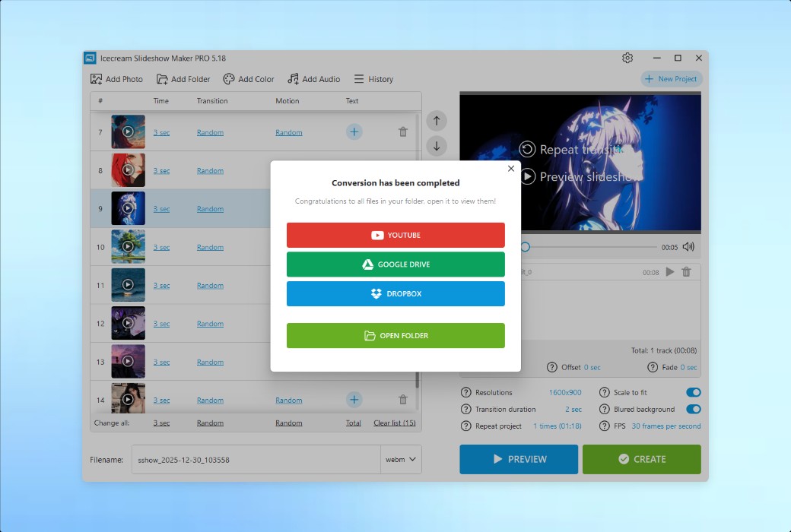Open the webm format dropdown

click(401, 459)
